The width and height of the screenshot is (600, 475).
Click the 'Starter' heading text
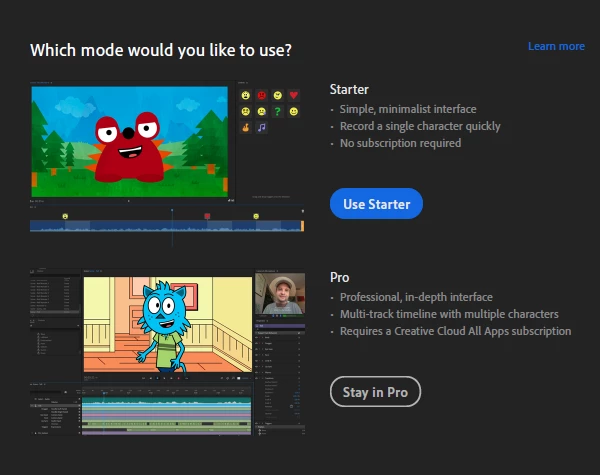click(x=349, y=89)
